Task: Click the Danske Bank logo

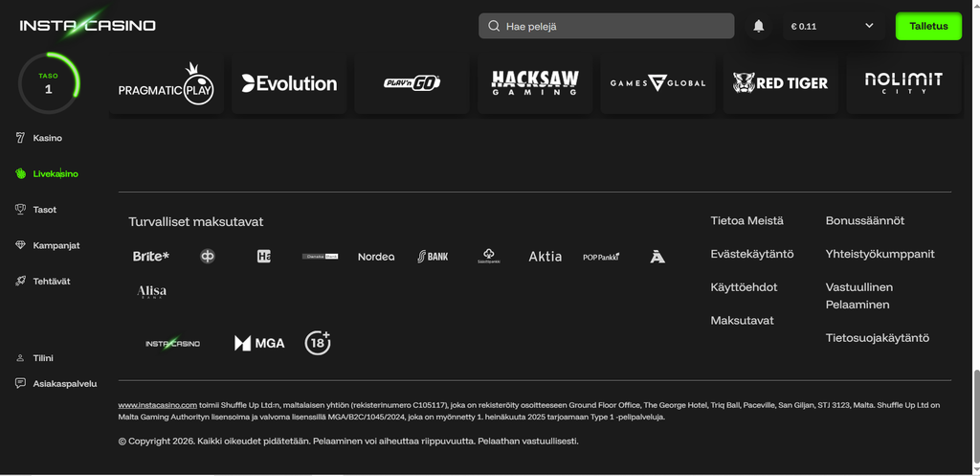Action: pos(320,257)
